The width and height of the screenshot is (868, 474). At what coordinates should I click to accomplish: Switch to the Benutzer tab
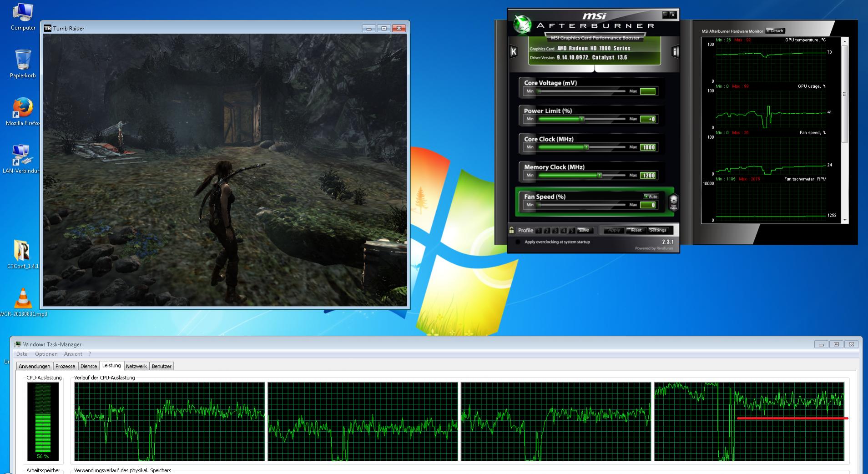point(161,366)
